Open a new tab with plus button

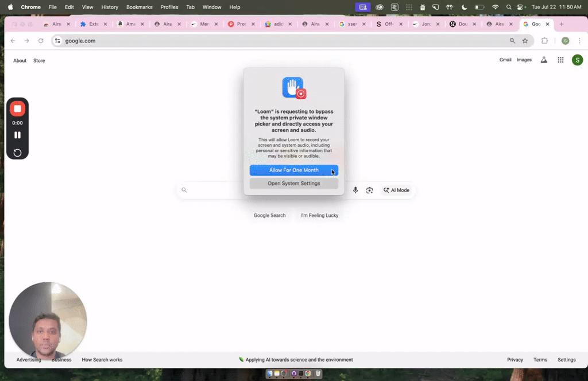point(562,24)
